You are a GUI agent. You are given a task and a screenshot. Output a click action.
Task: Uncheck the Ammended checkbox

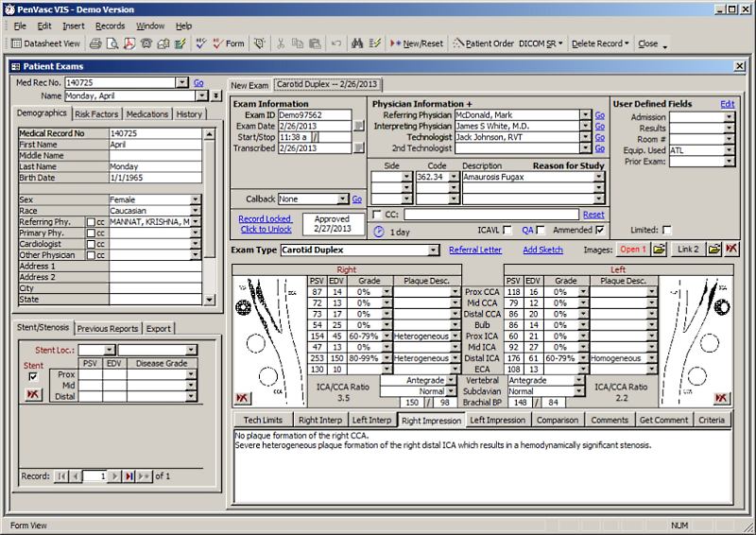pyautogui.click(x=600, y=230)
